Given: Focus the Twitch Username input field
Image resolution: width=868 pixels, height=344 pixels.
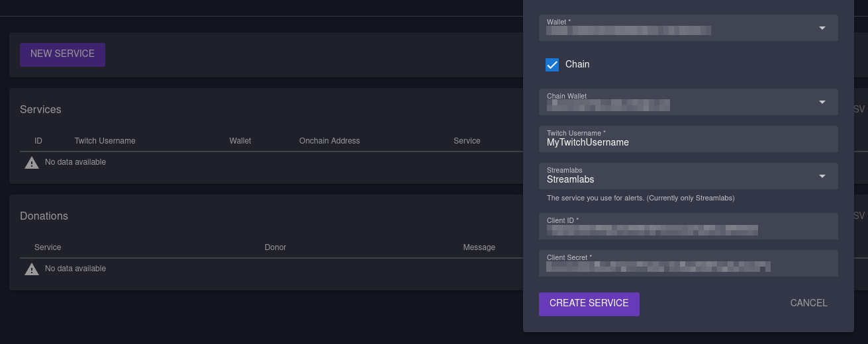Looking at the screenshot, I should (x=688, y=142).
